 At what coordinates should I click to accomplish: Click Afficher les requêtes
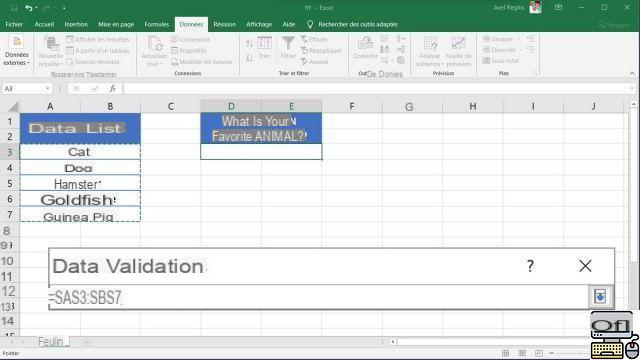tap(98, 40)
